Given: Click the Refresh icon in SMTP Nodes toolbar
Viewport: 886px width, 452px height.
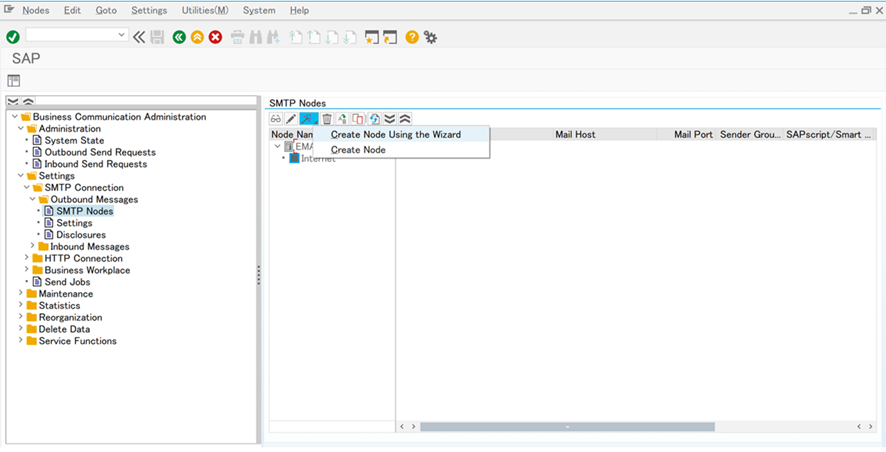Looking at the screenshot, I should pyautogui.click(x=373, y=119).
